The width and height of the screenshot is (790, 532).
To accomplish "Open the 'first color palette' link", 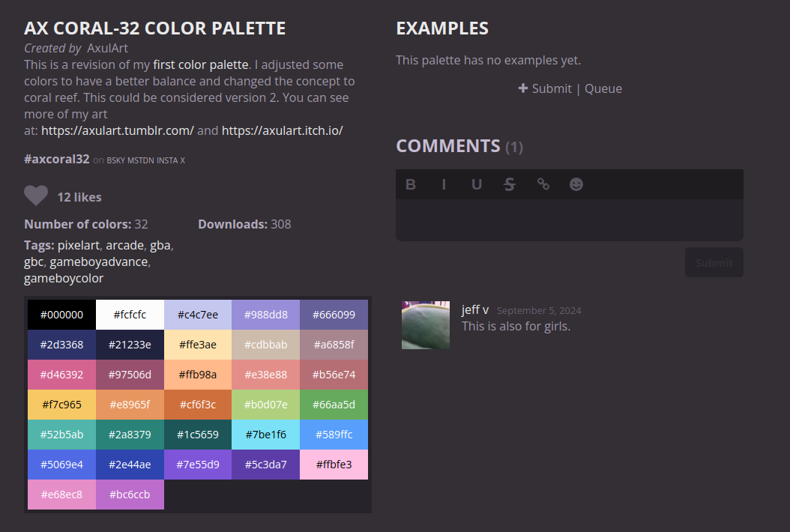I will pyautogui.click(x=200, y=64).
